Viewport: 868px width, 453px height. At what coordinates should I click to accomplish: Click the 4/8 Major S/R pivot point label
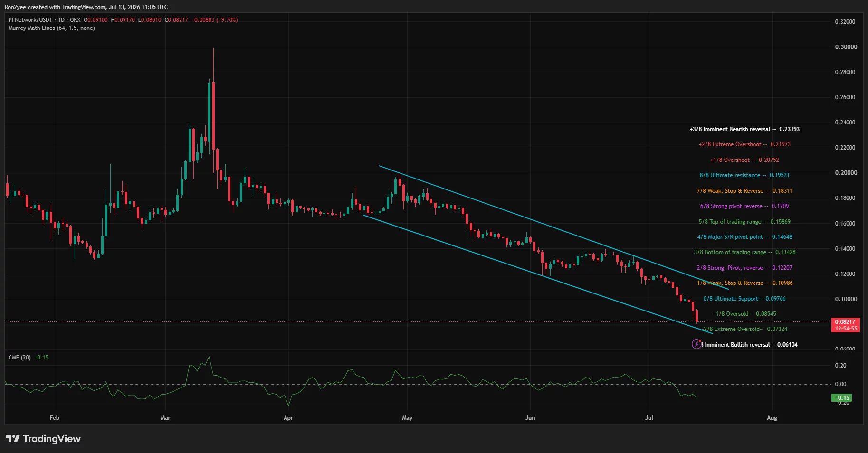pos(744,237)
